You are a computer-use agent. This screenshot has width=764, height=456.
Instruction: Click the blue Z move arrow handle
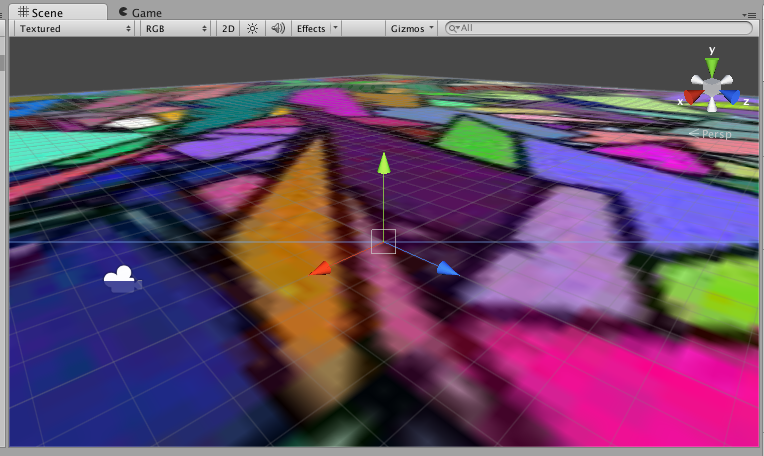pyautogui.click(x=448, y=269)
